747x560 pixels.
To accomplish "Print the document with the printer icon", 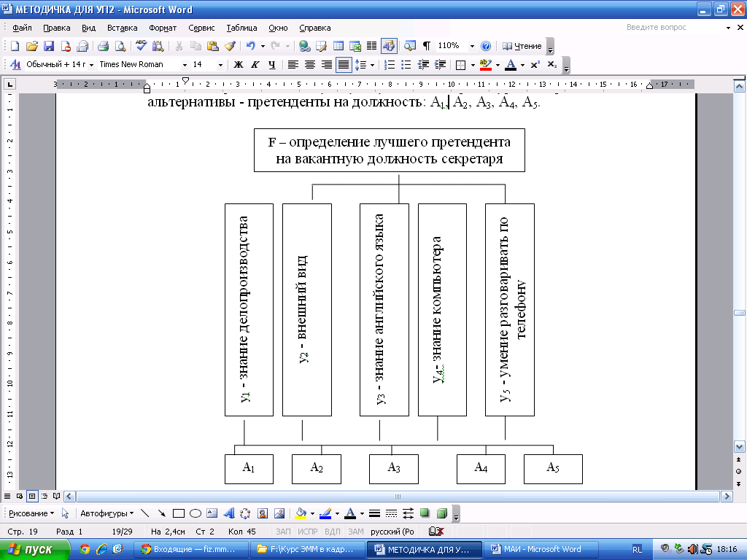I will [x=103, y=46].
